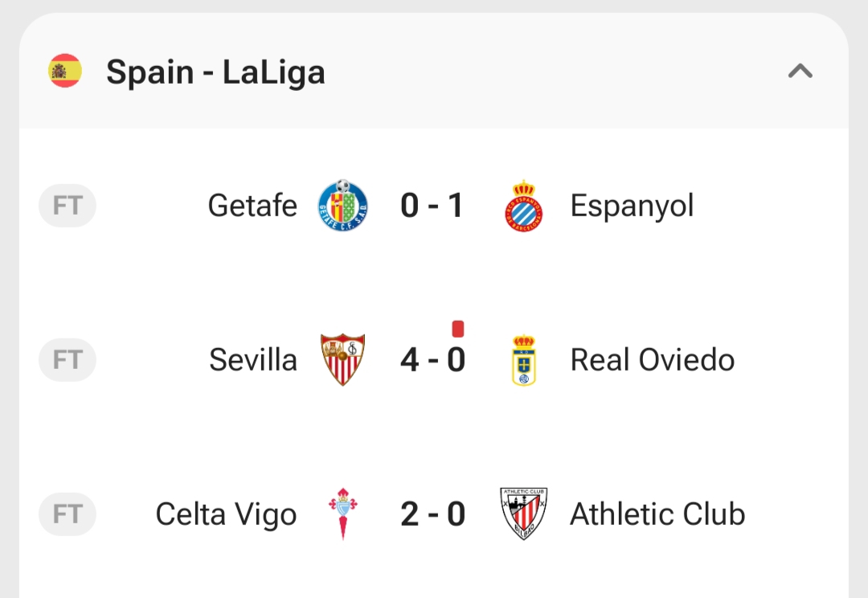Select the Sevilla team name

(x=253, y=360)
